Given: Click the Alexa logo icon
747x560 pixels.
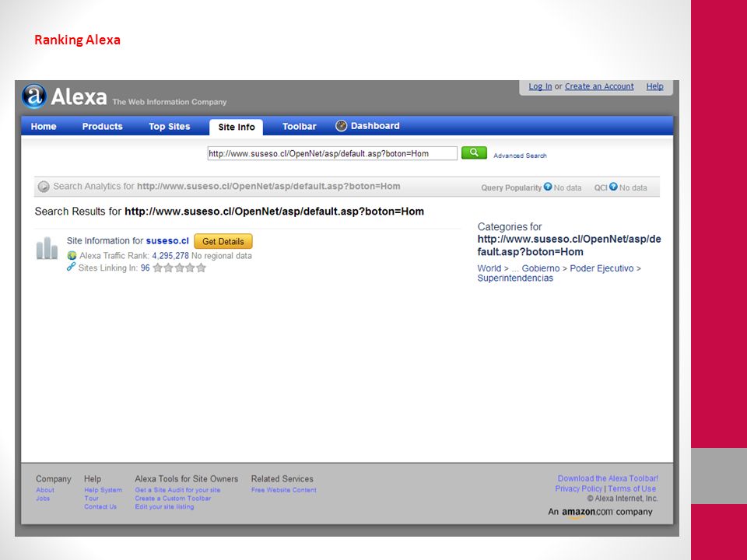Looking at the screenshot, I should pyautogui.click(x=33, y=96).
